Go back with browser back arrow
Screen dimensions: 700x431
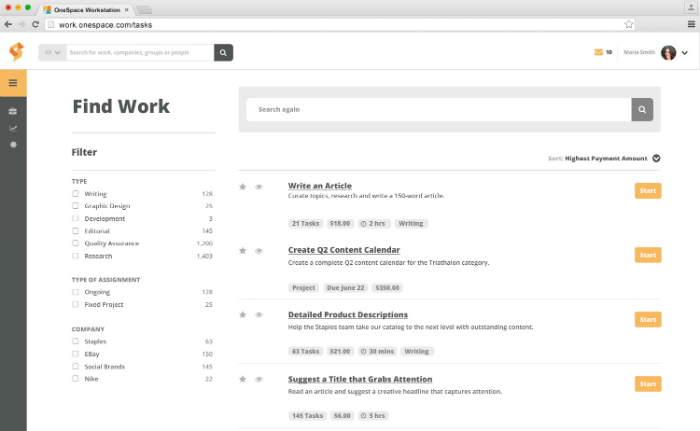[8, 25]
